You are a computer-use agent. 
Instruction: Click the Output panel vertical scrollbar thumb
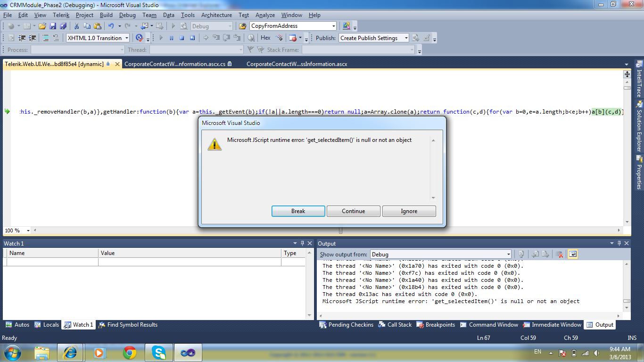coord(627,301)
